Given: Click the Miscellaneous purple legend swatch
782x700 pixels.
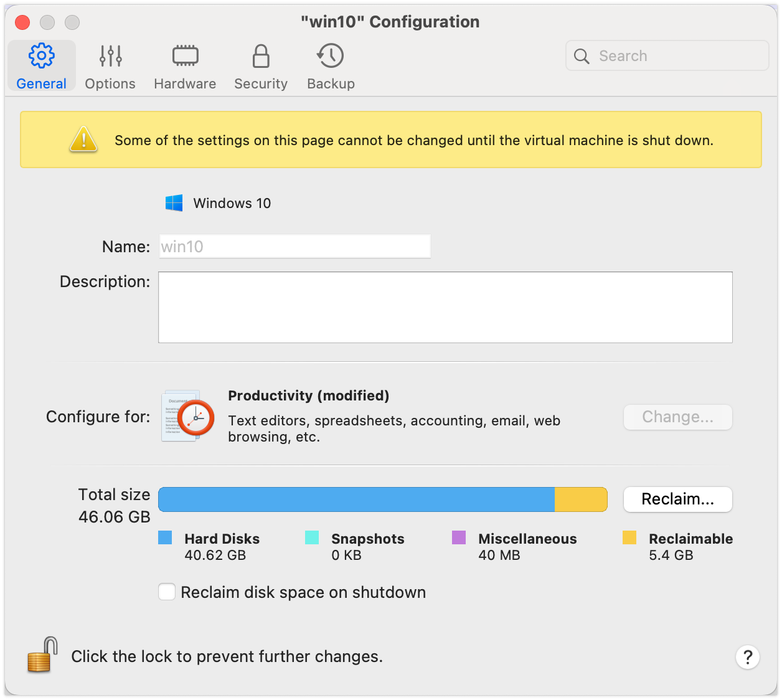Looking at the screenshot, I should [x=459, y=537].
